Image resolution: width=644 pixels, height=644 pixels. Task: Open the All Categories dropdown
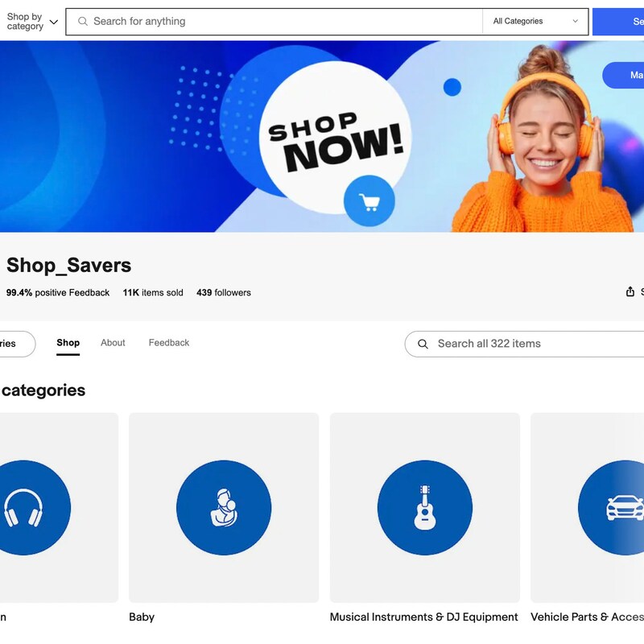[x=535, y=21]
